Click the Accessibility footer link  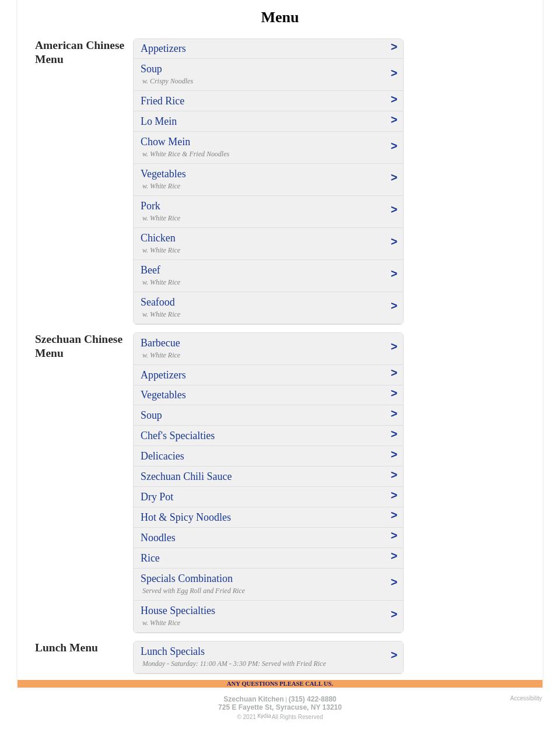point(526,698)
